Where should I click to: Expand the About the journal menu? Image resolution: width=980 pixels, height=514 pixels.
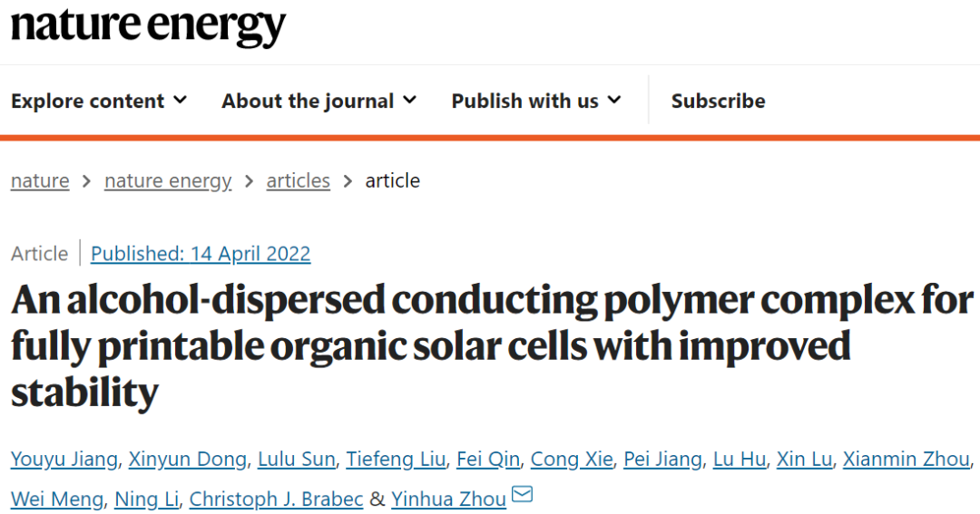318,101
